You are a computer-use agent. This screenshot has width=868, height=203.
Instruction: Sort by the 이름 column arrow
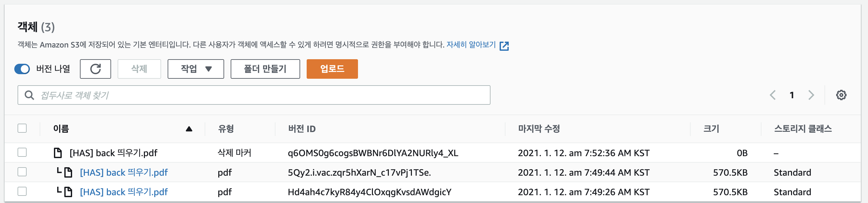click(x=189, y=129)
